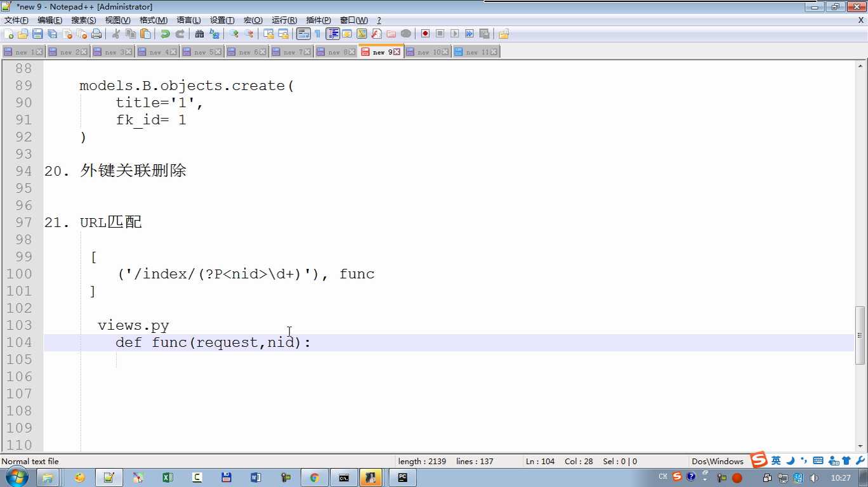The width and height of the screenshot is (868, 487).
Task: Open the 文件(F) menu
Action: 16,20
